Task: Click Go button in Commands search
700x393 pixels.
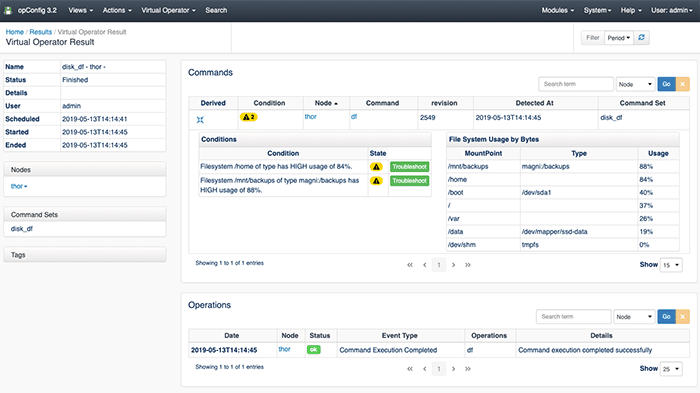Action: (x=667, y=84)
